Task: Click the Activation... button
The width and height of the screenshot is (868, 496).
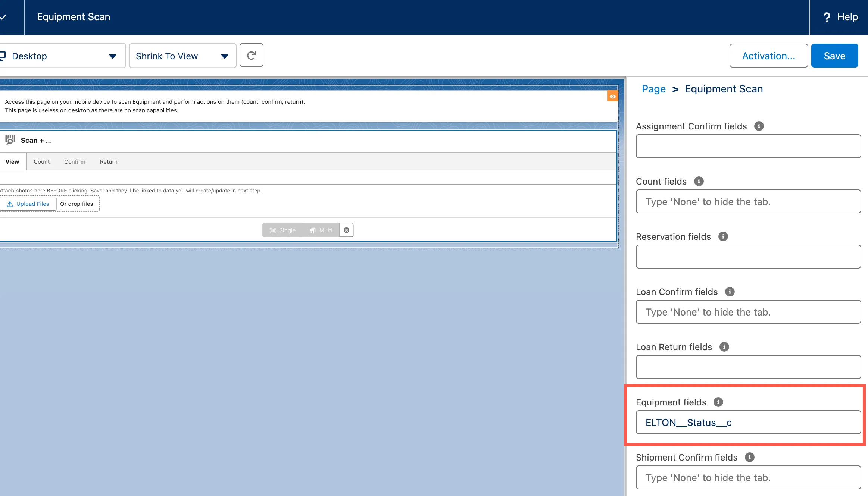Action: 768,56
